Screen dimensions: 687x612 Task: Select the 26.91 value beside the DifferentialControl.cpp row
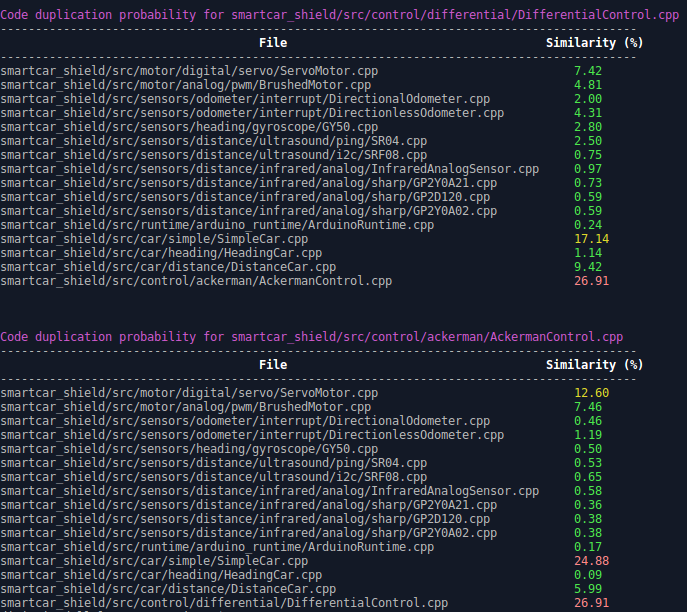click(591, 603)
